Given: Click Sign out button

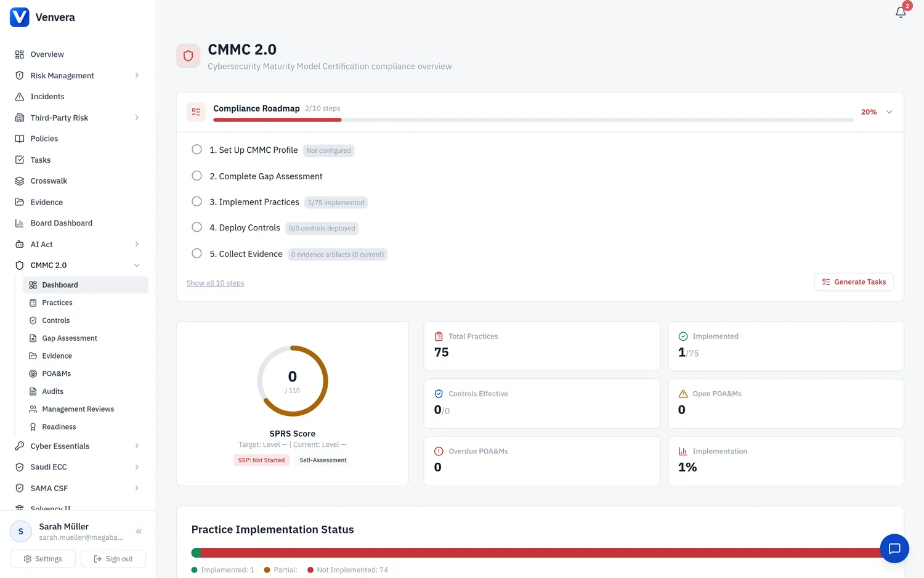Looking at the screenshot, I should [113, 559].
